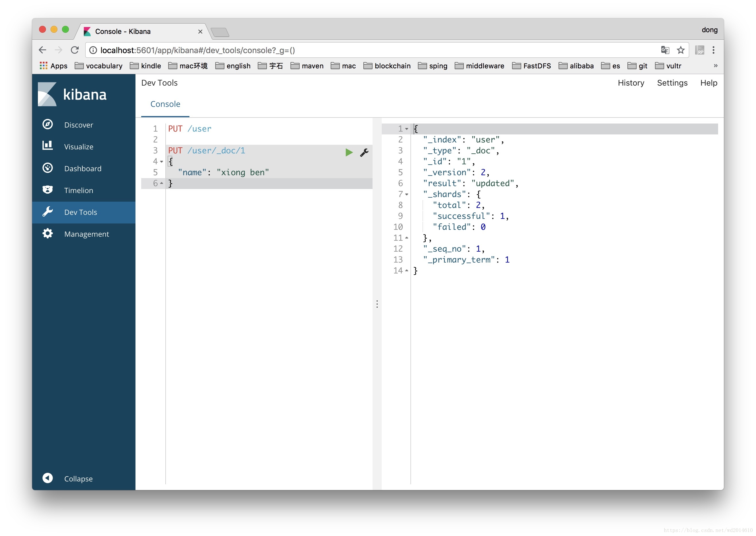Open the kindle bookmarks folder
This screenshot has width=756, height=536.
tap(146, 66)
